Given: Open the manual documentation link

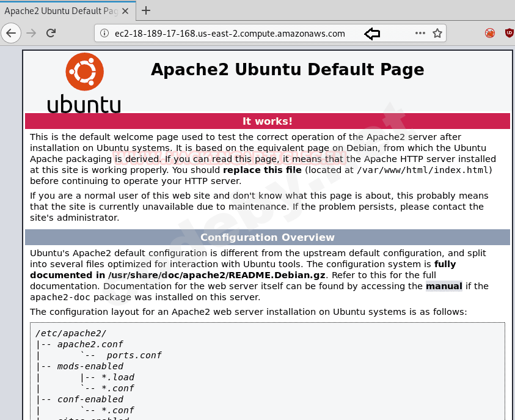Looking at the screenshot, I should (x=444, y=286).
